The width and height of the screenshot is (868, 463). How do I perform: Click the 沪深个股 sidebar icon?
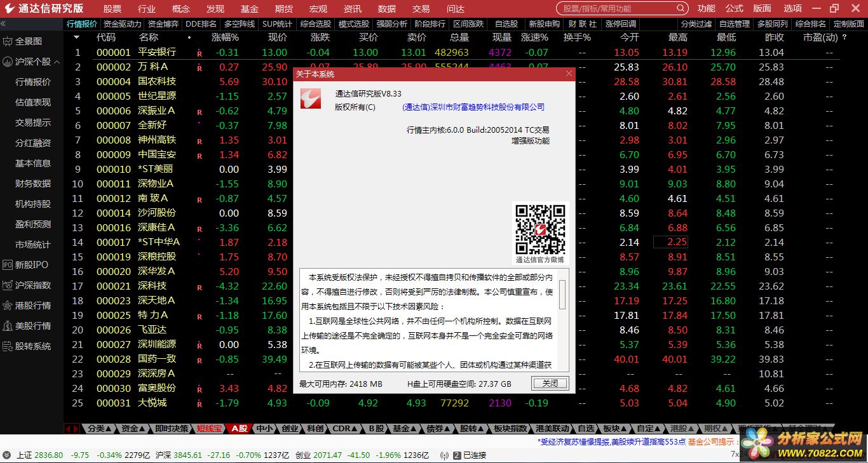(x=8, y=62)
